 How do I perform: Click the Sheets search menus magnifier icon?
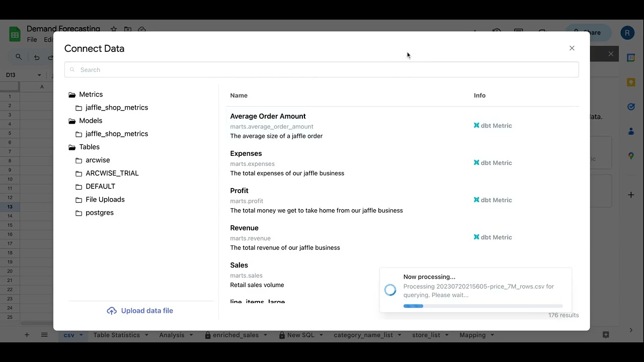tap(19, 57)
